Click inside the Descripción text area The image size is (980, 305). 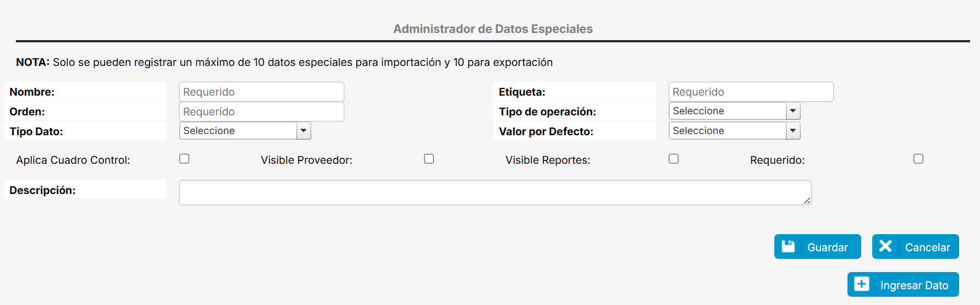coord(495,193)
